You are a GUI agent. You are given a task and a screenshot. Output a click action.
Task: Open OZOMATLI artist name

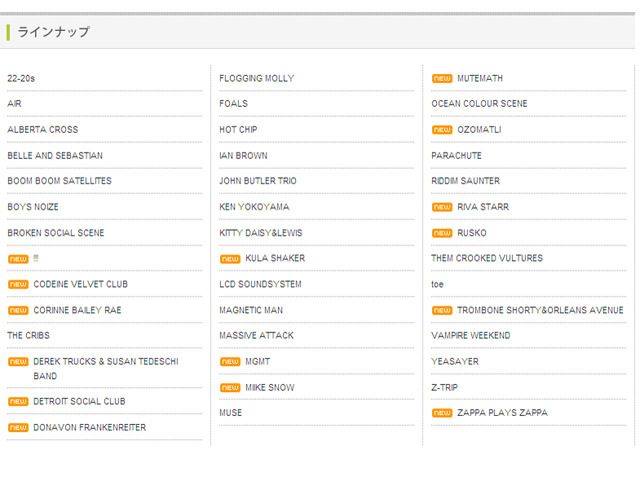(x=479, y=130)
